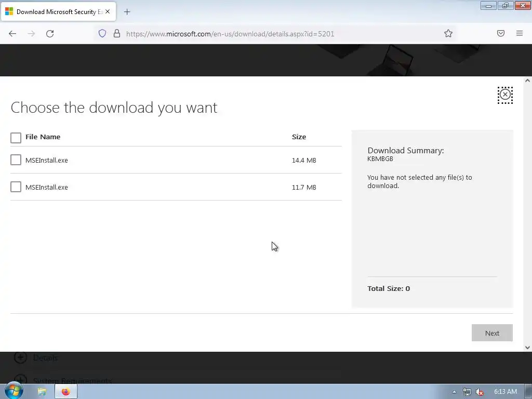The height and width of the screenshot is (399, 532).
Task: Click the Size column header
Action: pos(299,137)
